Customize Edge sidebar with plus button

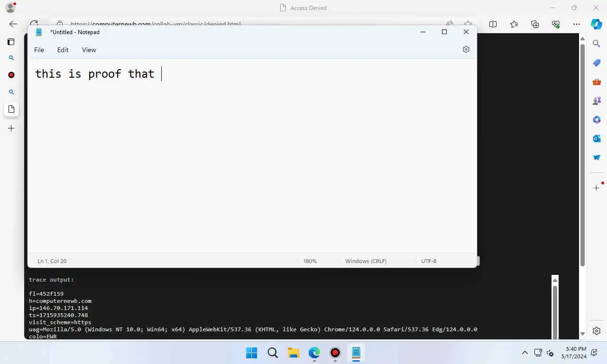coord(597,188)
